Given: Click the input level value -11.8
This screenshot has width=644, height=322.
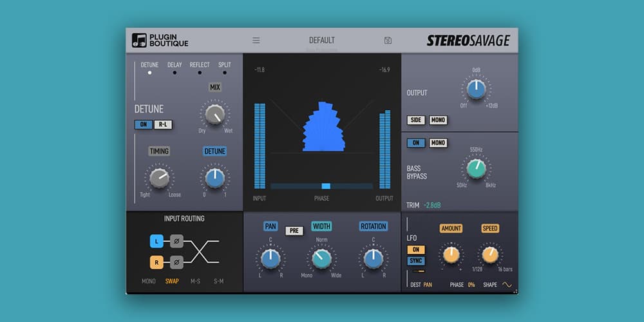Looking at the screenshot, I should pyautogui.click(x=260, y=70).
